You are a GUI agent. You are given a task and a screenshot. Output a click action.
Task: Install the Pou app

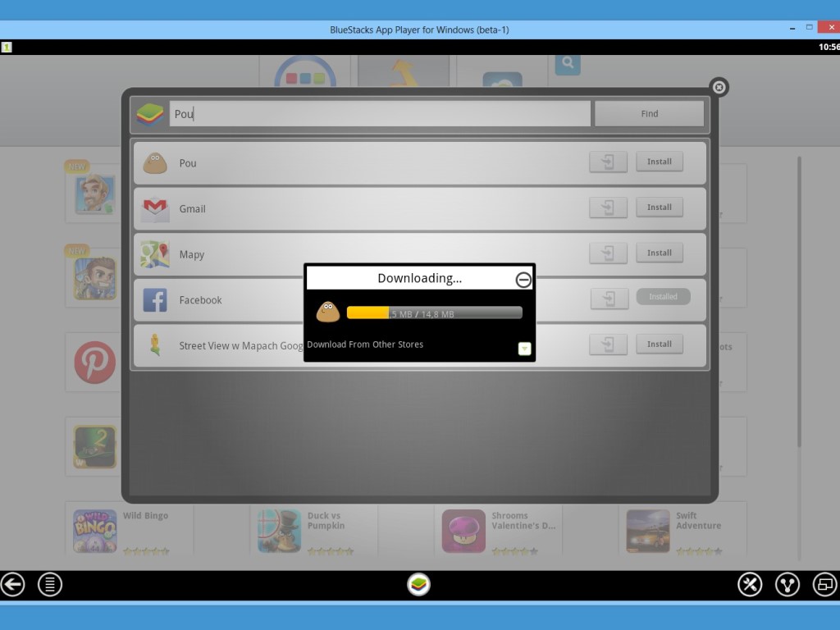(659, 162)
